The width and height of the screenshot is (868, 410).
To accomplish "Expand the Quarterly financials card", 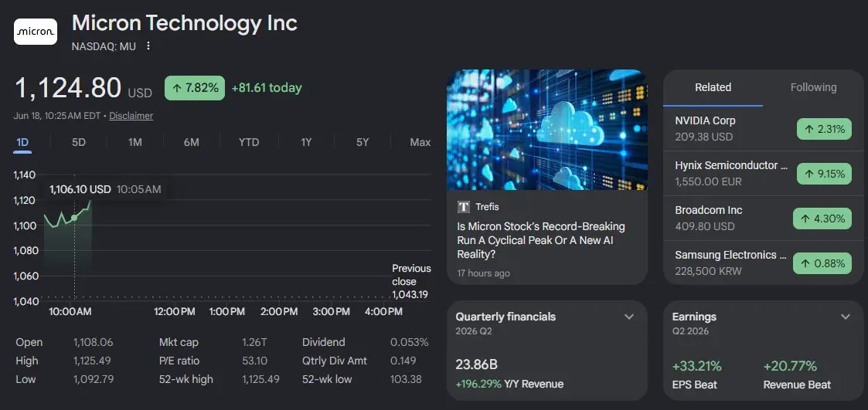I will pos(629,317).
